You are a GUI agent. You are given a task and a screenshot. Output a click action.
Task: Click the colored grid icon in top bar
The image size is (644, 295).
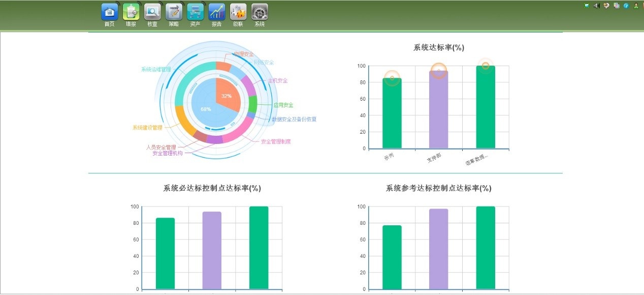click(x=617, y=6)
